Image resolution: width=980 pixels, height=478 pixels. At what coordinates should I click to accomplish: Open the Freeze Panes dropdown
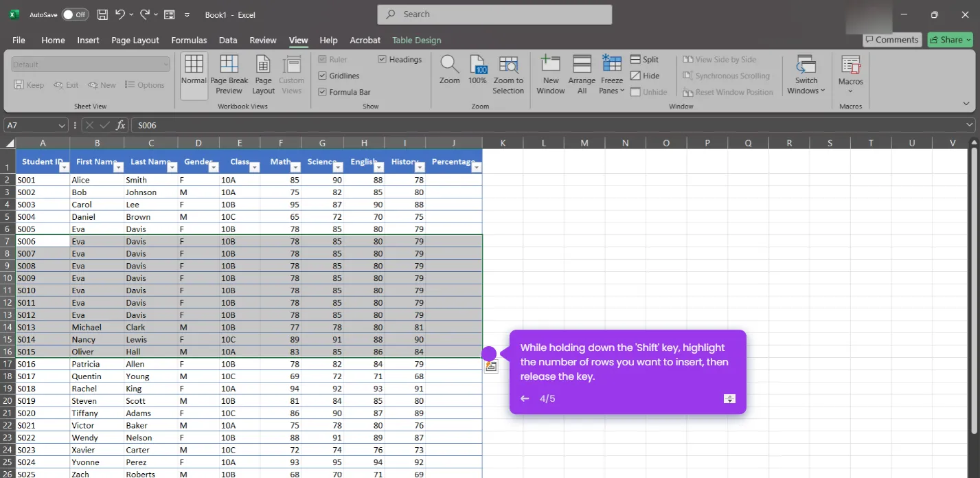pos(612,75)
